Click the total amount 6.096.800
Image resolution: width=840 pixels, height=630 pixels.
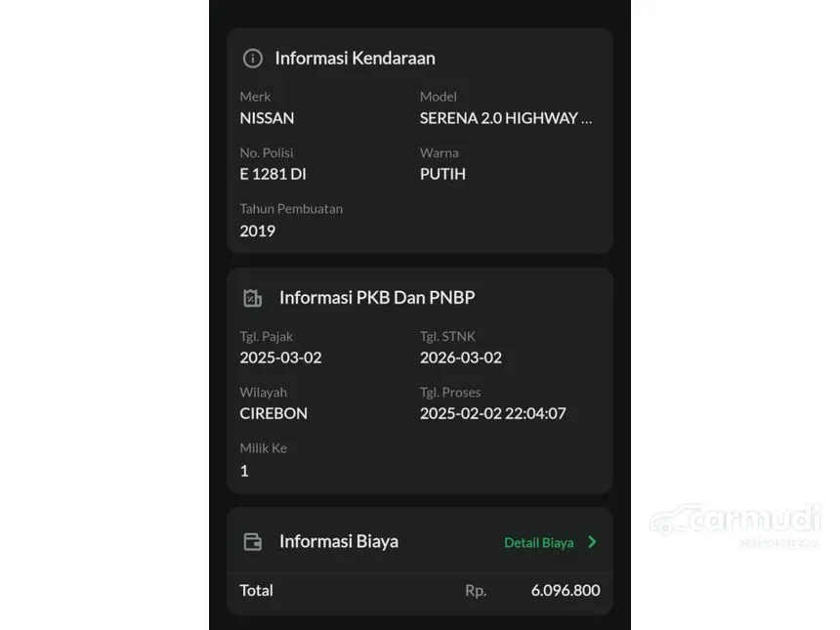pos(566,590)
